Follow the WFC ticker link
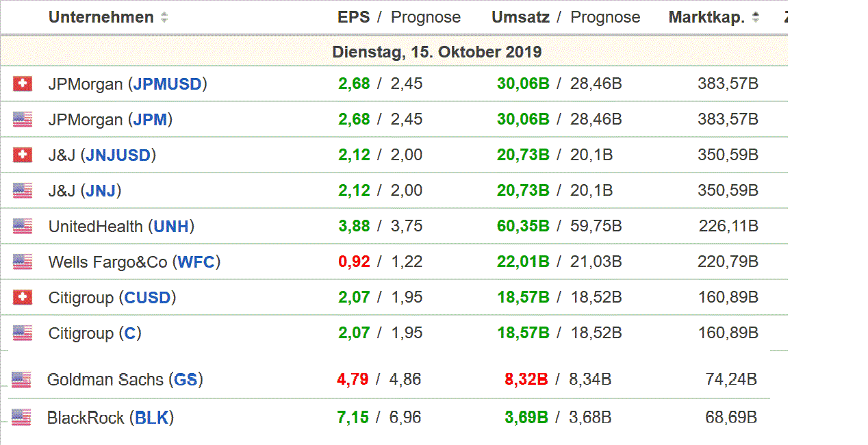This screenshot has width=868, height=445. 196,262
